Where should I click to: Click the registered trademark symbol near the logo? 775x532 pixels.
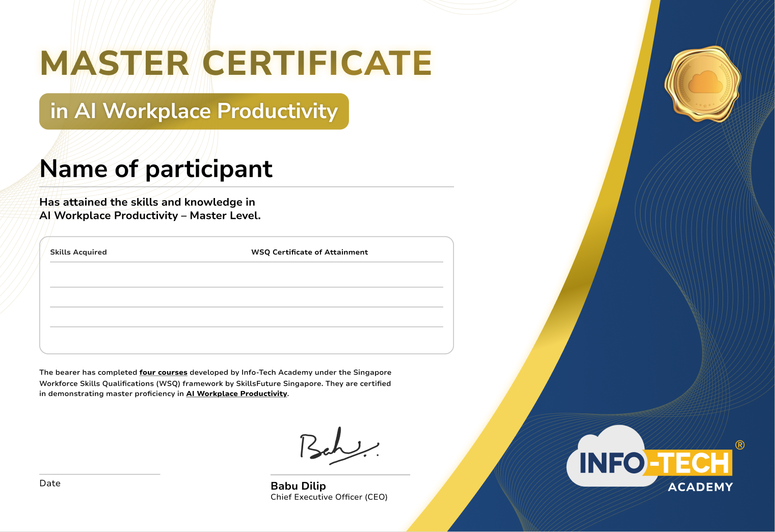click(x=740, y=445)
